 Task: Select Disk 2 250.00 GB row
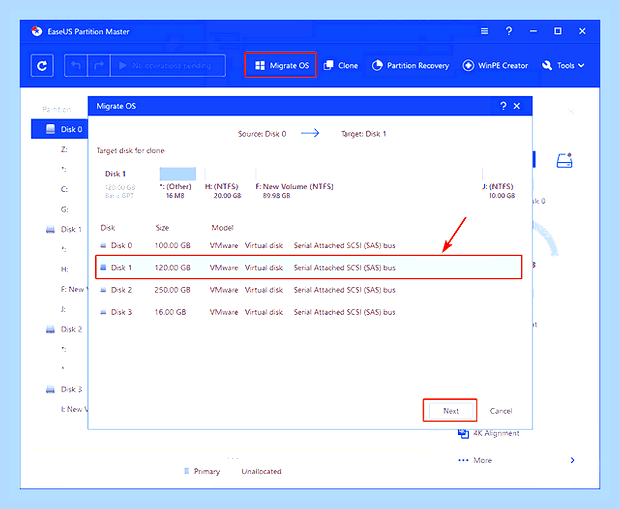point(309,290)
